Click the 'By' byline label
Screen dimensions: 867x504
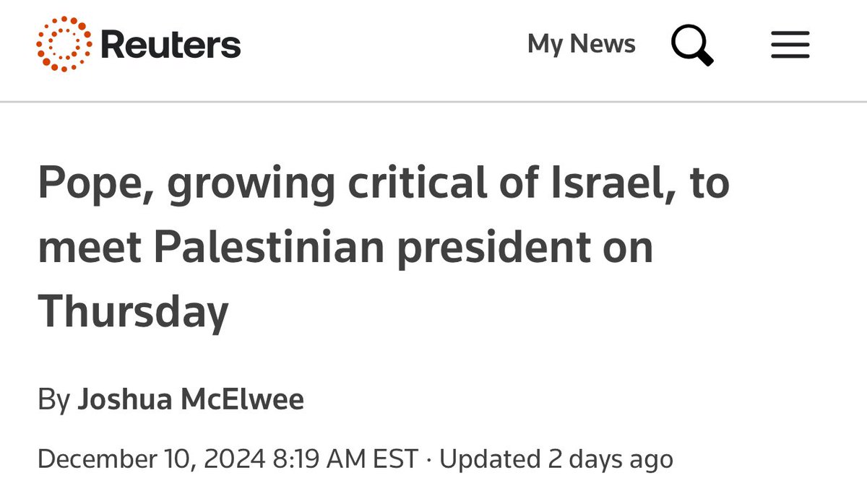pos(53,399)
